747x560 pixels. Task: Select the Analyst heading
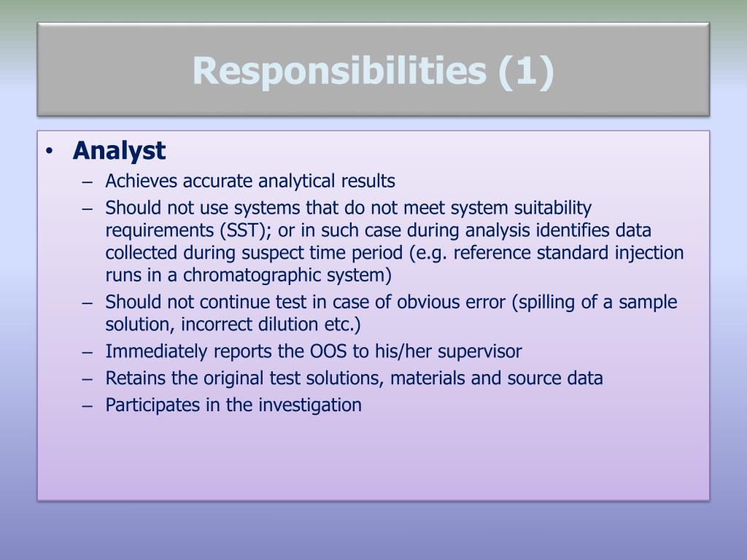tap(119, 150)
